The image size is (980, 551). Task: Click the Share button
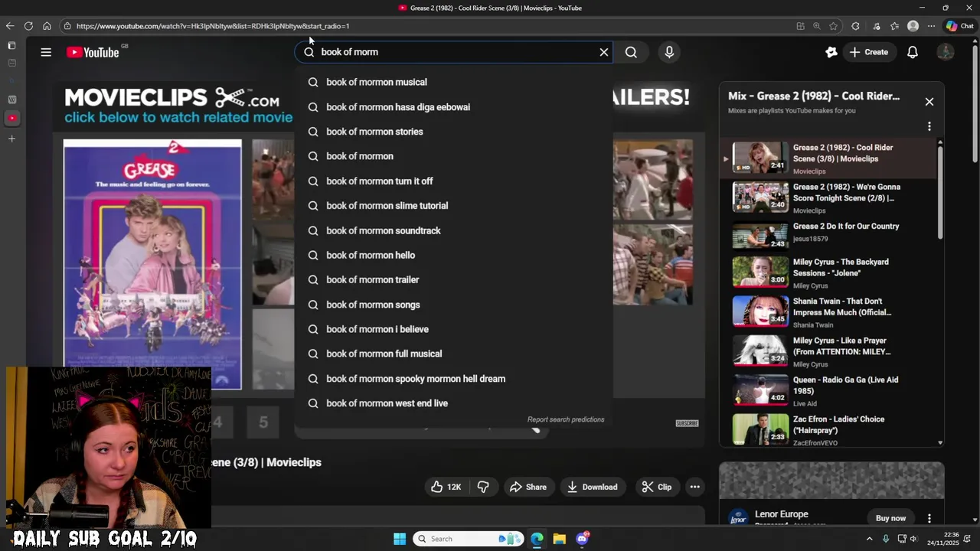(528, 487)
